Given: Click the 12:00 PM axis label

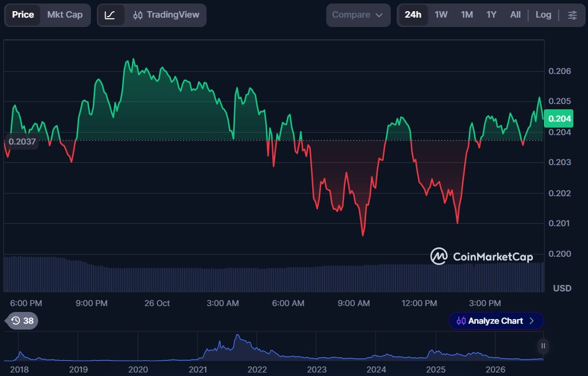Looking at the screenshot, I should 419,303.
